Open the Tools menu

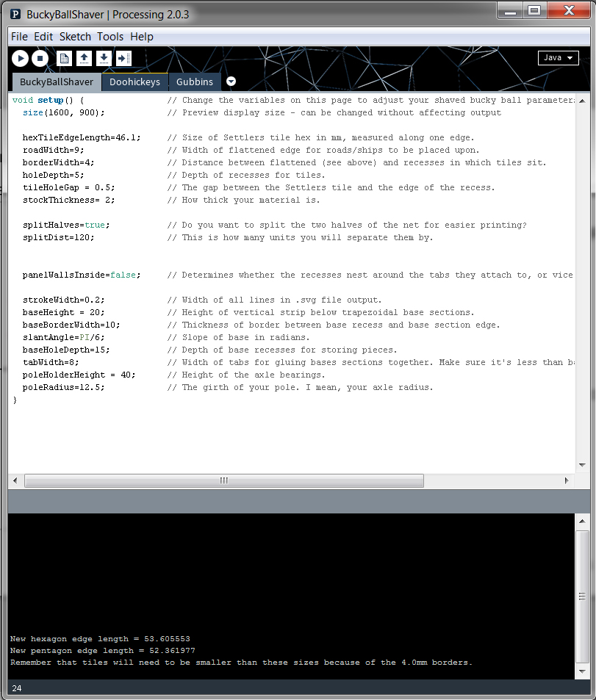pyautogui.click(x=110, y=37)
